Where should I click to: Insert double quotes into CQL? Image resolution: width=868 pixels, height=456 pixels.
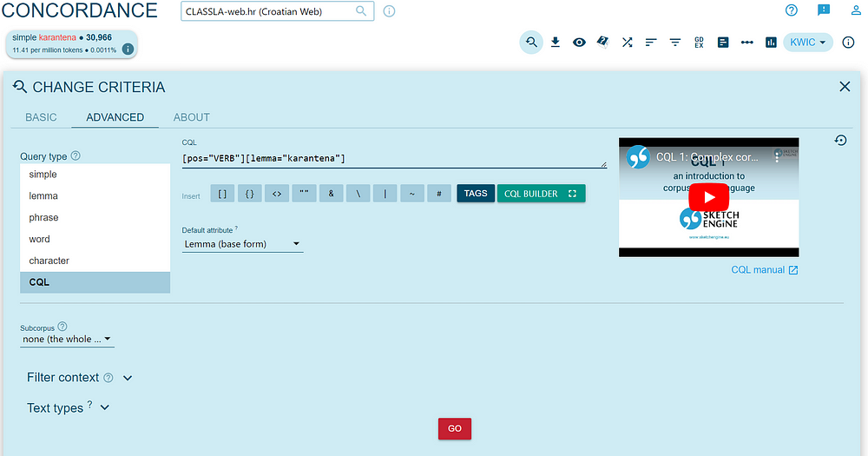[304, 194]
